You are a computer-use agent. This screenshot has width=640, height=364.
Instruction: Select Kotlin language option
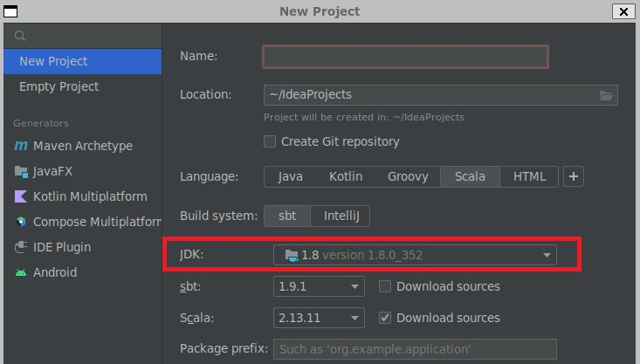coord(346,176)
